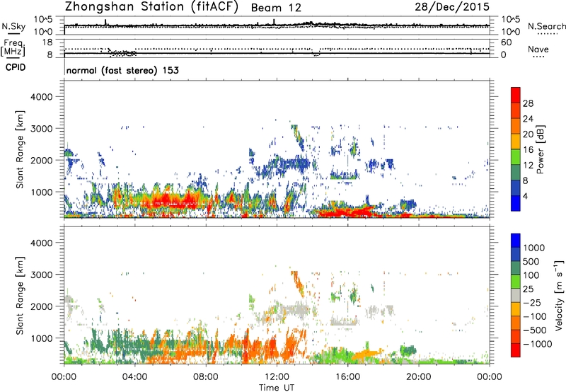Pick the yellow segment of the Power colorbar
Screen dimensions: 566x392
pyautogui.click(x=516, y=142)
